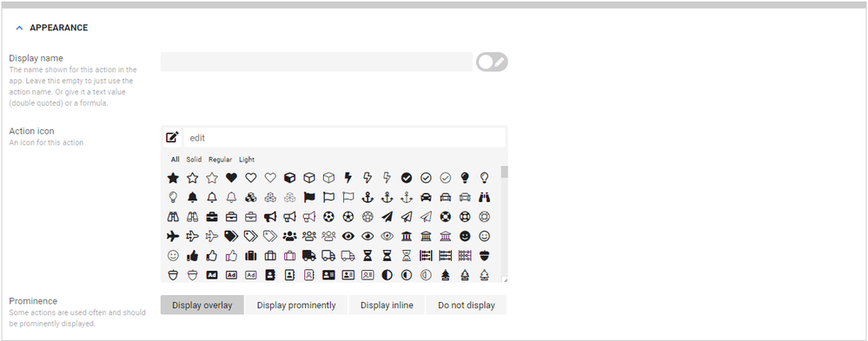868x341 pixels.
Task: Select the solid briefcase icon
Action: 212,217
